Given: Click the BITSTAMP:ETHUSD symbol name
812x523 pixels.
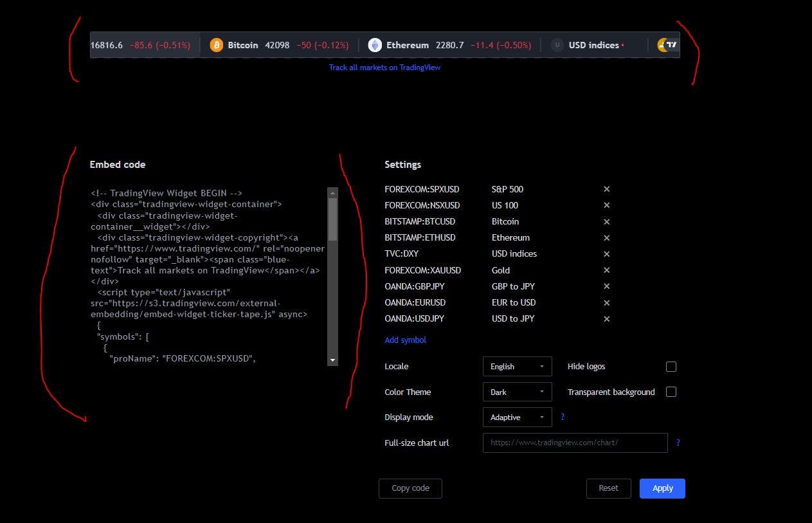Looking at the screenshot, I should tap(420, 237).
